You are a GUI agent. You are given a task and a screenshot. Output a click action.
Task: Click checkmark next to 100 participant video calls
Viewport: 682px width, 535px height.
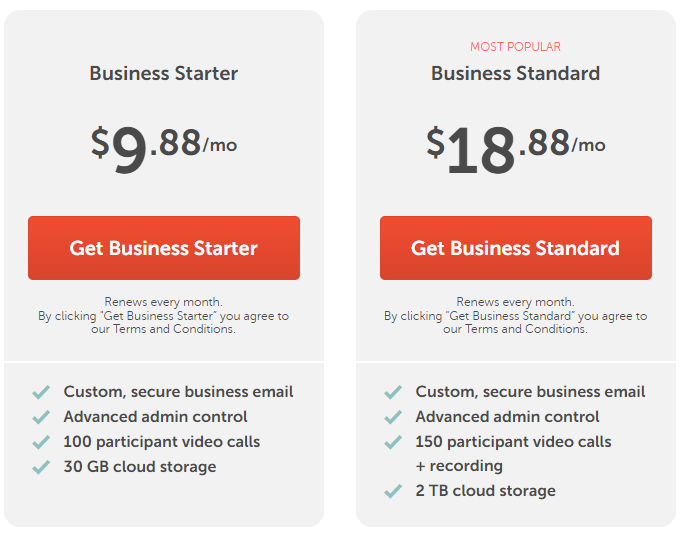coord(41,442)
